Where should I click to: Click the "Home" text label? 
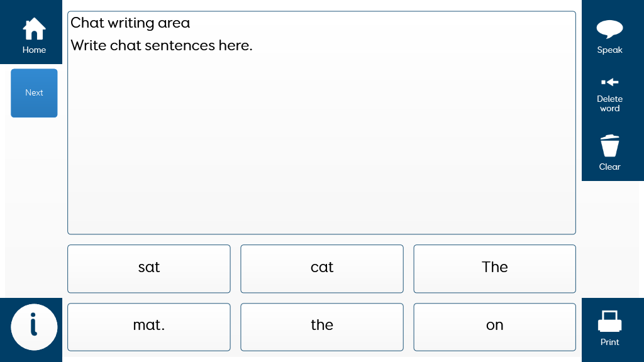pos(34,50)
